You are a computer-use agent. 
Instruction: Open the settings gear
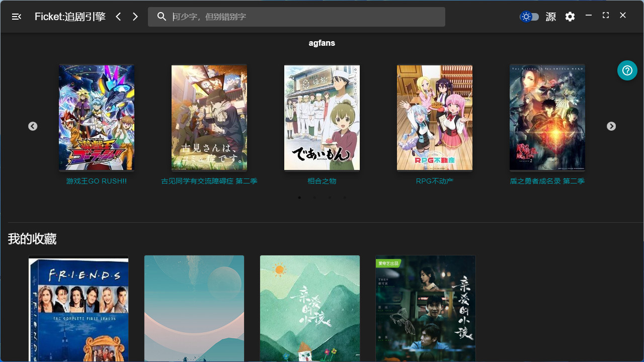[x=570, y=17]
